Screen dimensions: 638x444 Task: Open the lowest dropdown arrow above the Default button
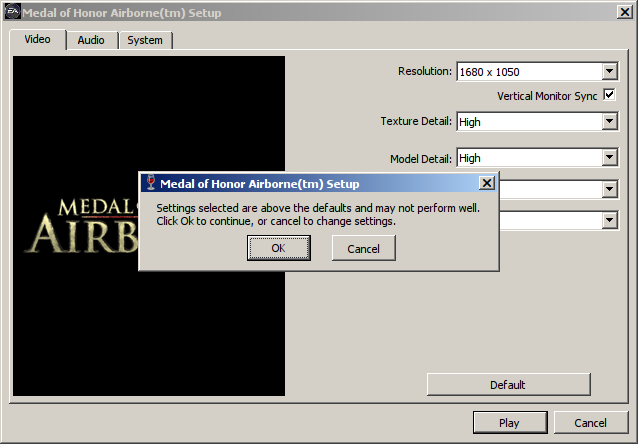609,221
